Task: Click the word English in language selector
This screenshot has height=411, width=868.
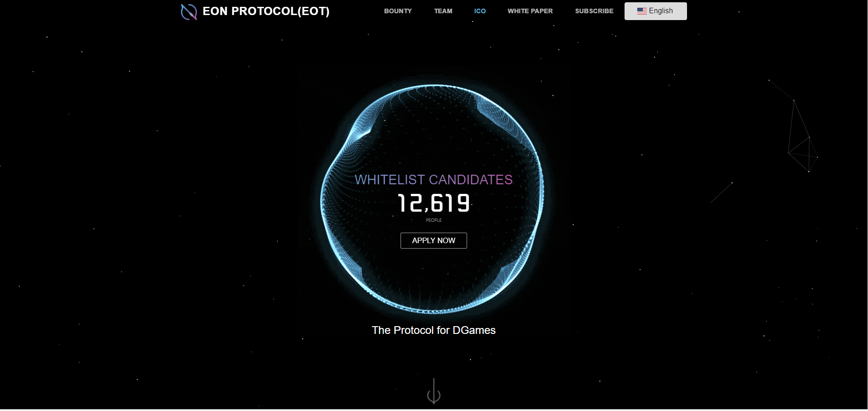Action: [x=661, y=11]
